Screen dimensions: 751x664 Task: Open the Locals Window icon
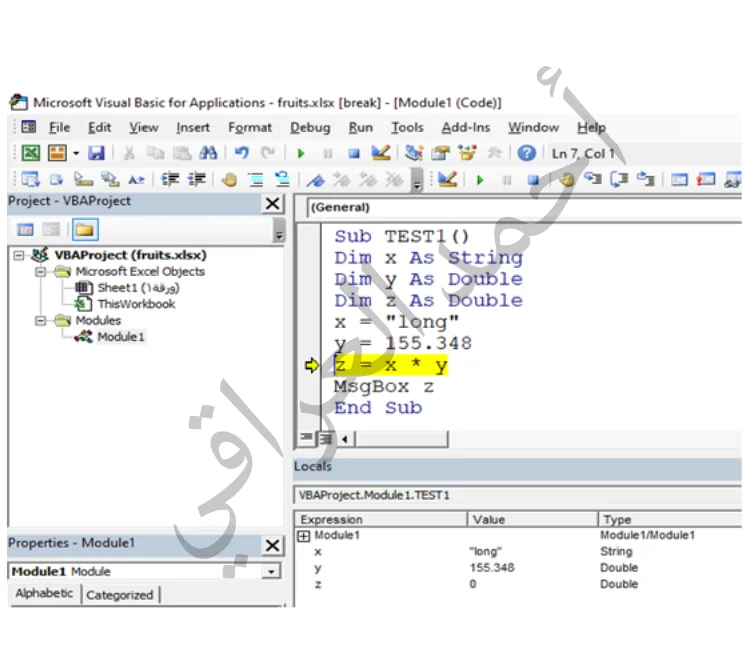[x=679, y=180]
